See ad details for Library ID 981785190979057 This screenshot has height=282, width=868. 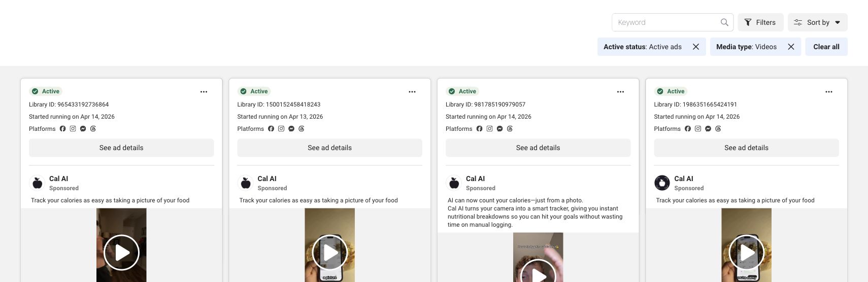(538, 148)
